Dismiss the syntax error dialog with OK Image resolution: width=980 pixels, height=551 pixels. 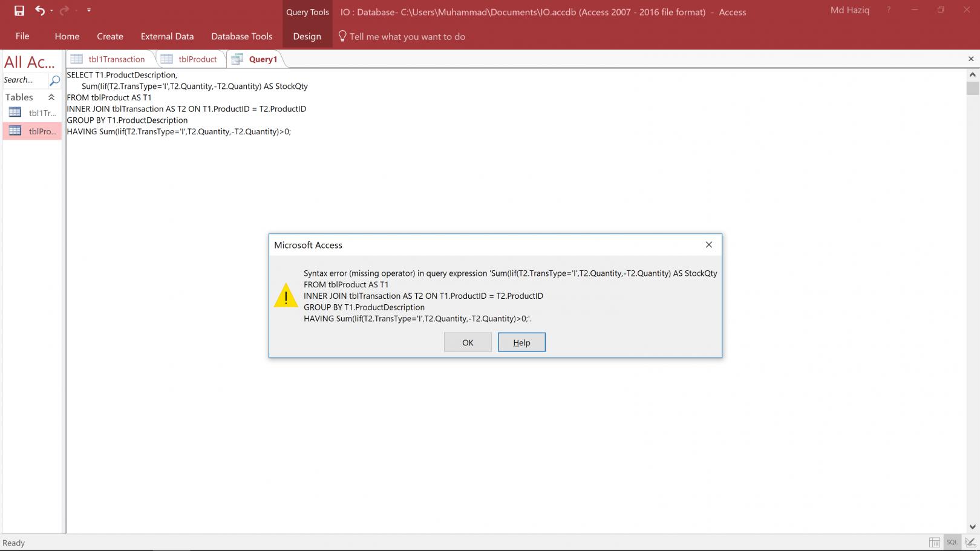pos(468,342)
